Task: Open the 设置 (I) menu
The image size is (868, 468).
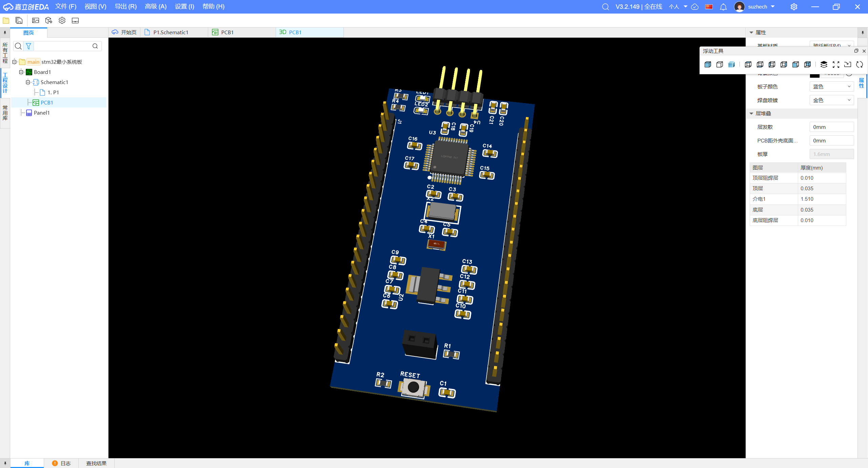Action: click(x=184, y=7)
